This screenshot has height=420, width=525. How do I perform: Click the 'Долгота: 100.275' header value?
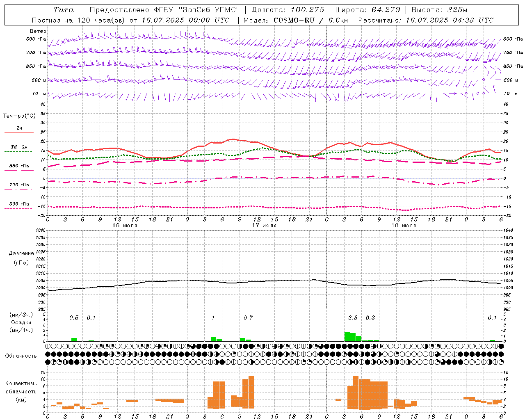point(288,10)
